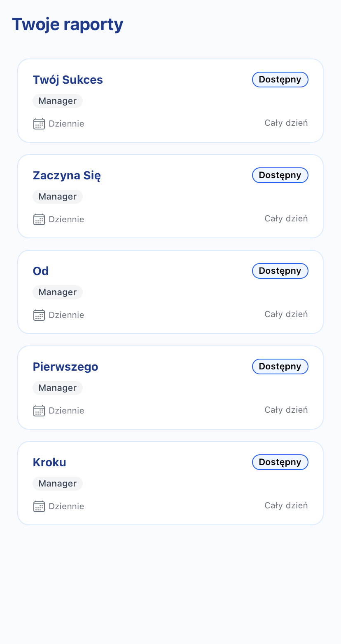The width and height of the screenshot is (341, 644).
Task: Click the calendar icon on Twój Sukces card
Action: (39, 124)
